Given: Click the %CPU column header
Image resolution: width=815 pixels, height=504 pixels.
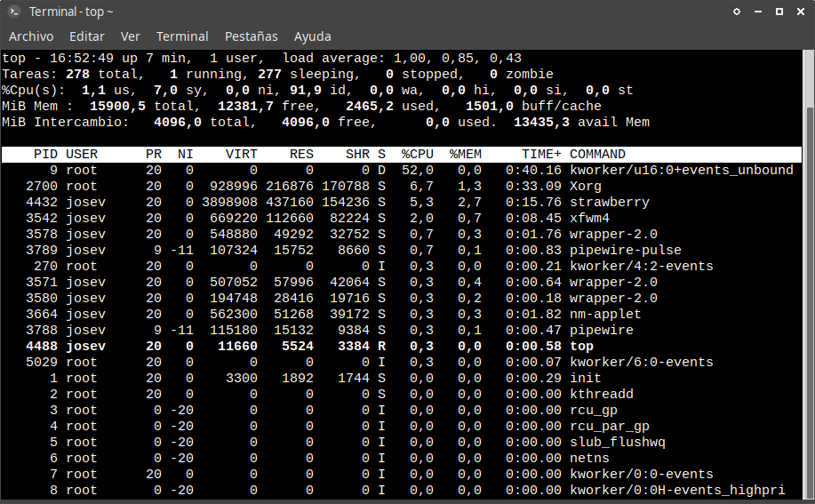Looking at the screenshot, I should [x=418, y=155].
